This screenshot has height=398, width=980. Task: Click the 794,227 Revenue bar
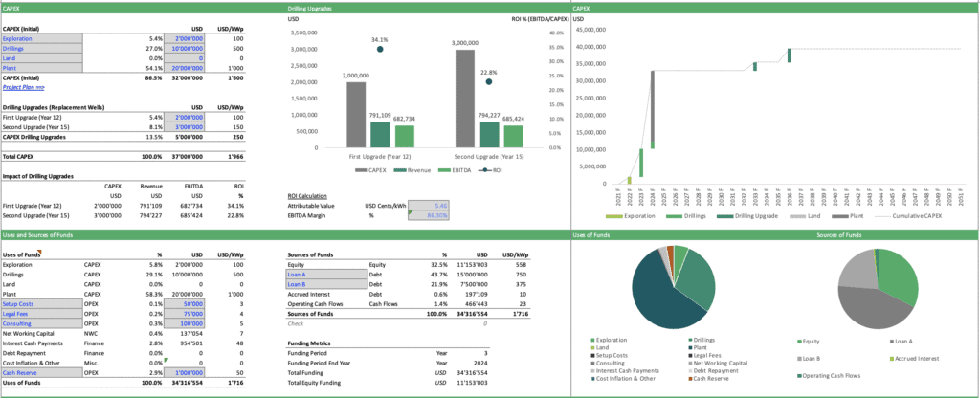pos(489,135)
